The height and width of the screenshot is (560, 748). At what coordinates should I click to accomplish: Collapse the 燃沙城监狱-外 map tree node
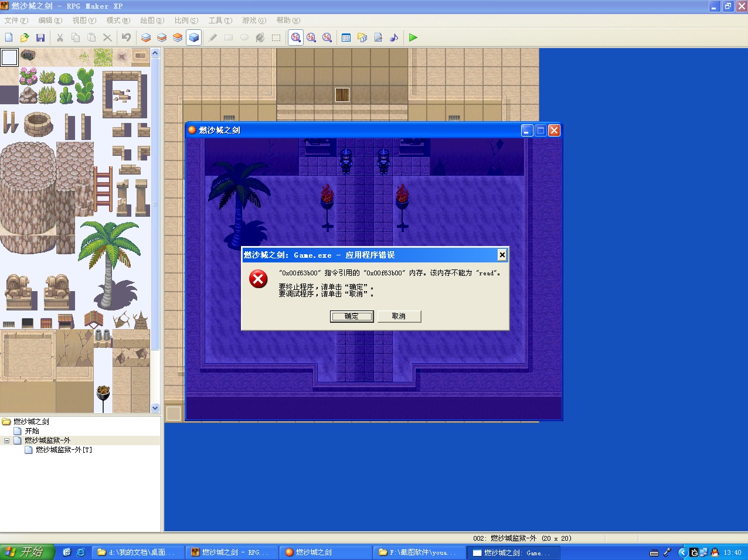tap(6, 441)
